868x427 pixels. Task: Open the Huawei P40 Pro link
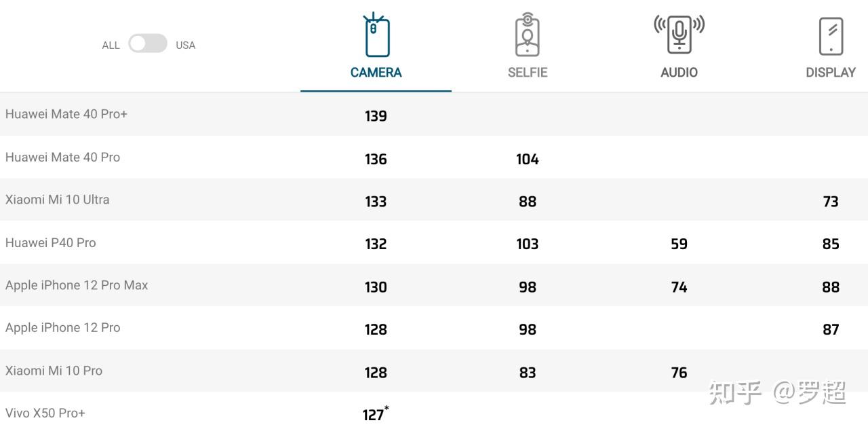pyautogui.click(x=51, y=242)
